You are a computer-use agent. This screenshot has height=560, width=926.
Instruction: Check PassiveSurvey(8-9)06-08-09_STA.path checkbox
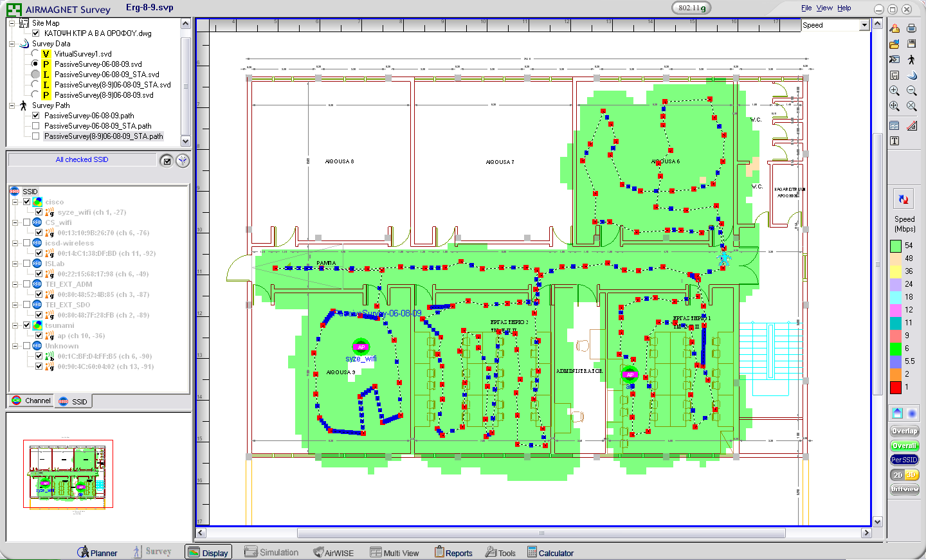tap(36, 136)
